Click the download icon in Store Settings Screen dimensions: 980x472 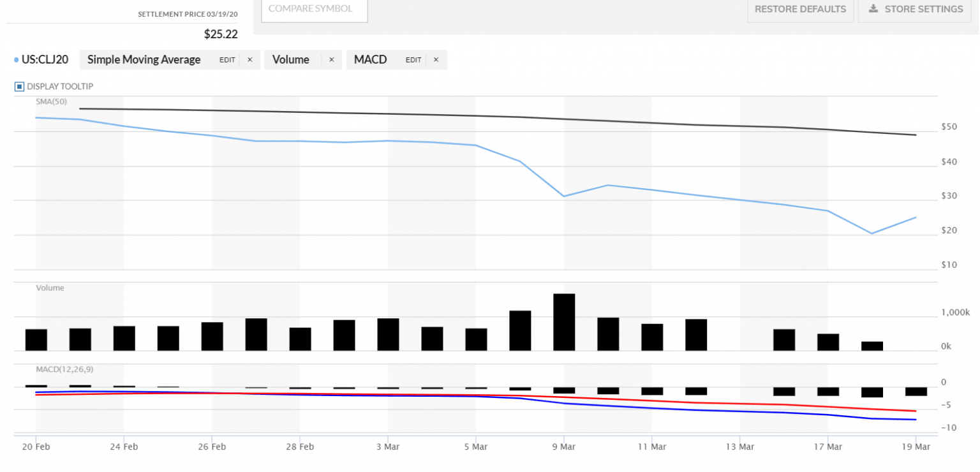point(873,9)
